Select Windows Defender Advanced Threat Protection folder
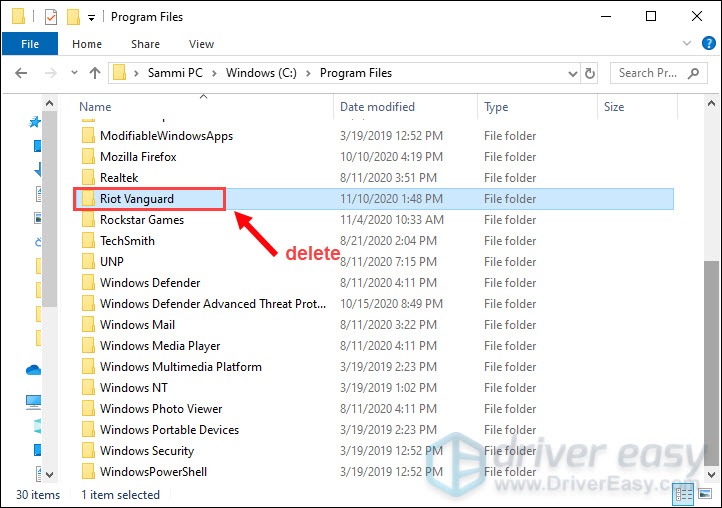Image resolution: width=722 pixels, height=508 pixels. 213,304
